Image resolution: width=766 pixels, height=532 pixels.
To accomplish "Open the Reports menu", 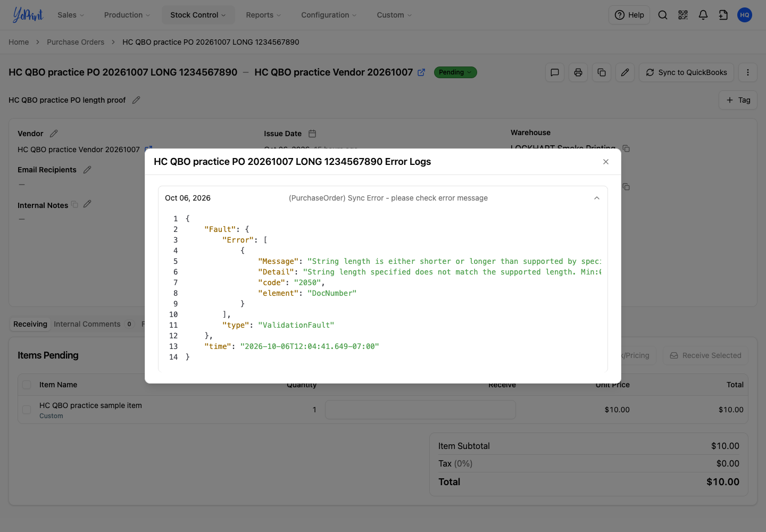I will [x=263, y=15].
